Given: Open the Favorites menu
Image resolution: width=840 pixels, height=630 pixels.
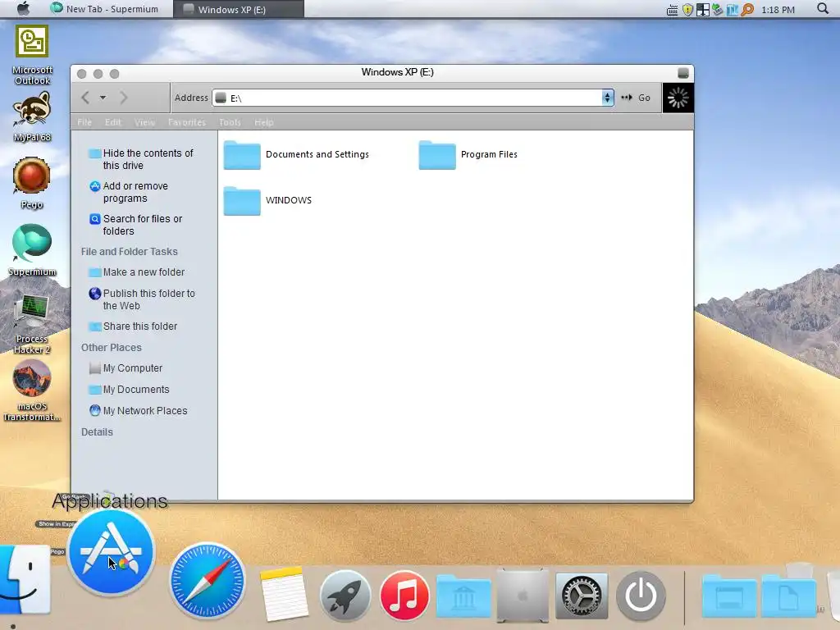Looking at the screenshot, I should pyautogui.click(x=187, y=122).
